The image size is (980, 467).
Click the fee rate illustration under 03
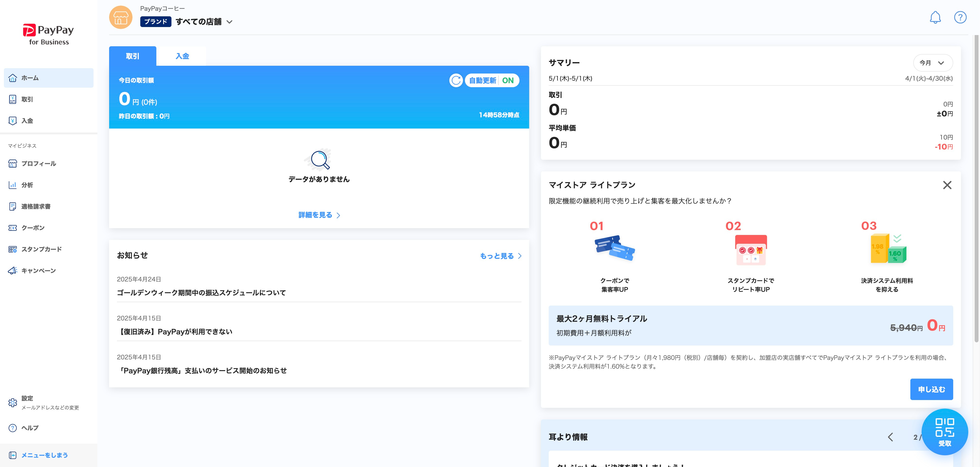[888, 249]
